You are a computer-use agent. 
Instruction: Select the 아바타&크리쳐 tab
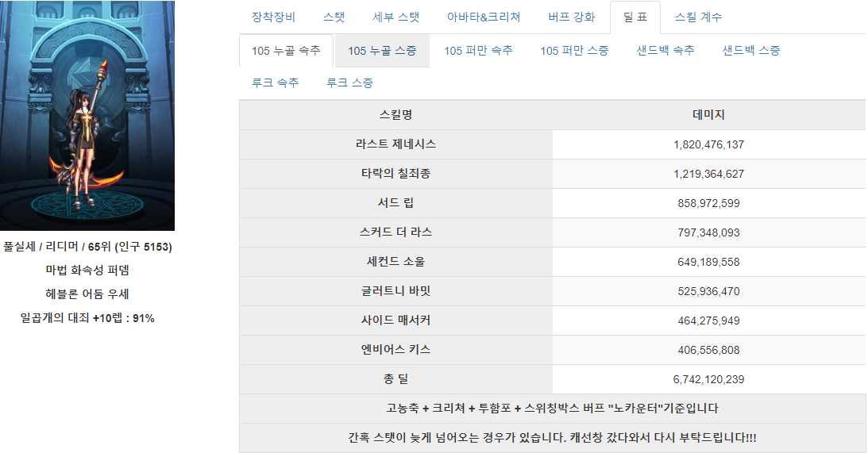(x=484, y=17)
